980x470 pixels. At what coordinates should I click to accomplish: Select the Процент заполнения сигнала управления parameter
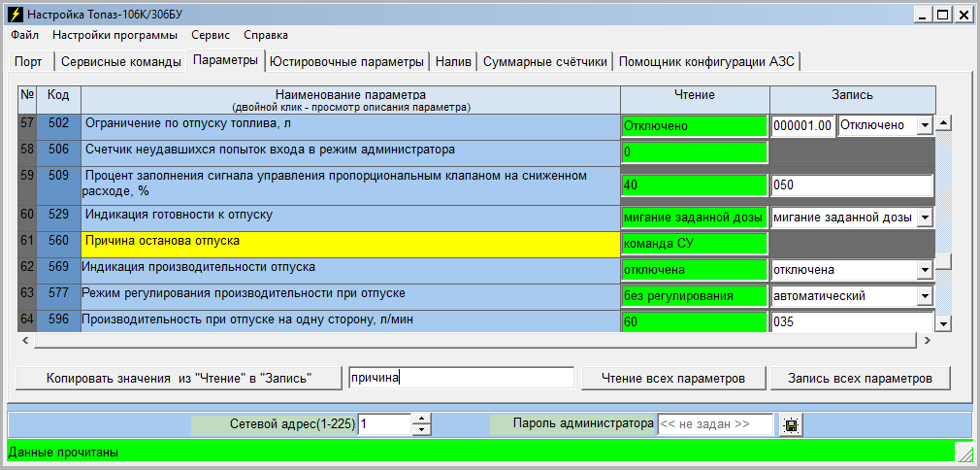point(350,185)
